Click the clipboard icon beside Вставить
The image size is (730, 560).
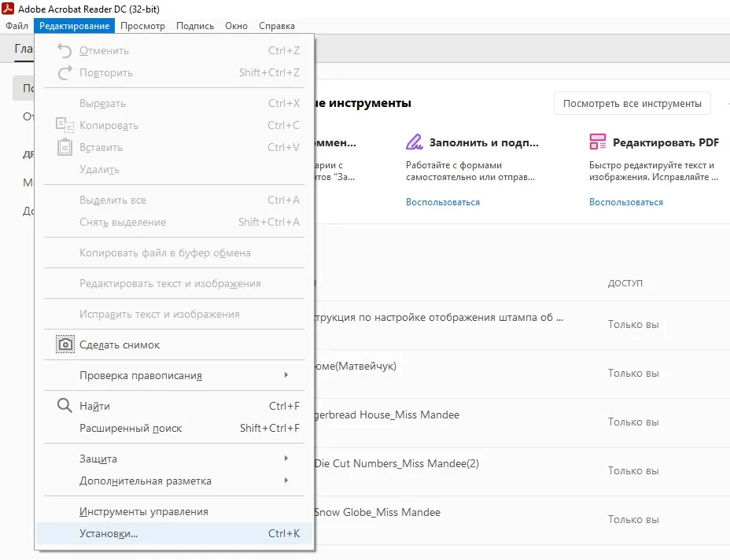(x=65, y=147)
